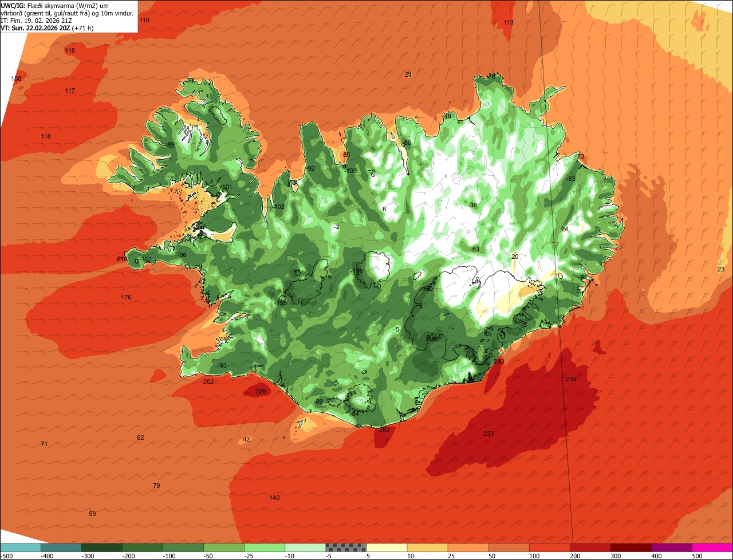Click the value 117 over the northwest sea
The height and width of the screenshot is (560, 733).
(x=70, y=91)
